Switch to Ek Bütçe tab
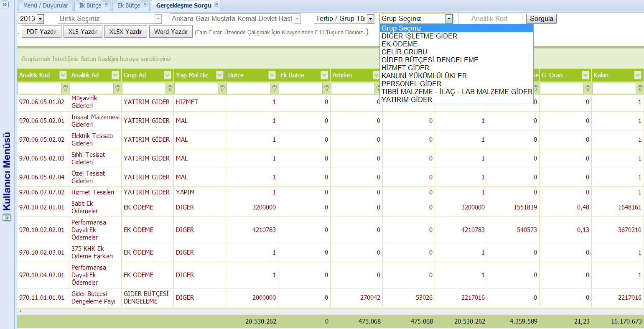 129,5
